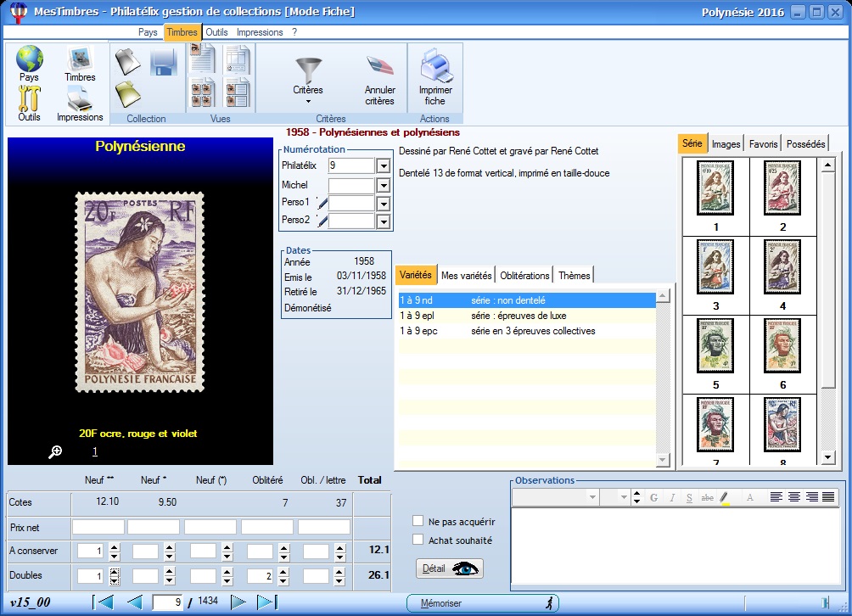Screen dimensions: 852x616
Task: Click the magnifier zoom icon under the stamp
Action: 55,451
